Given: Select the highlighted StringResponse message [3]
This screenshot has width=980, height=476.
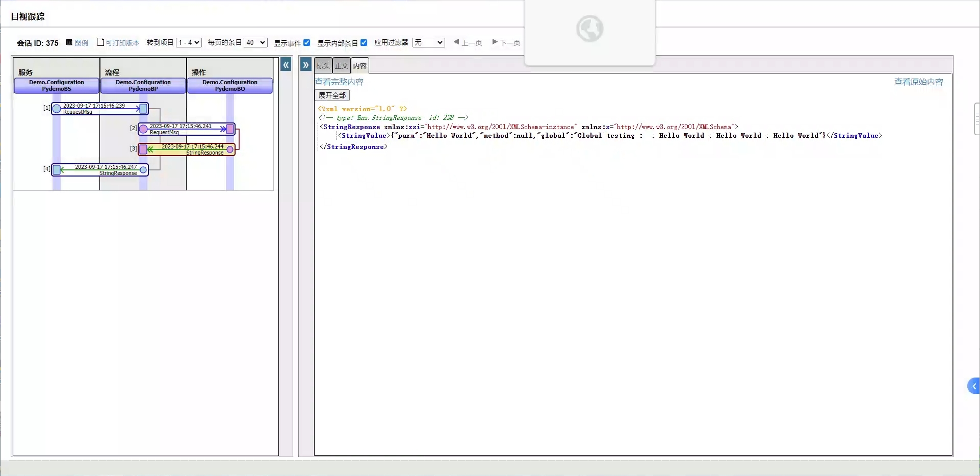Looking at the screenshot, I should [x=188, y=149].
